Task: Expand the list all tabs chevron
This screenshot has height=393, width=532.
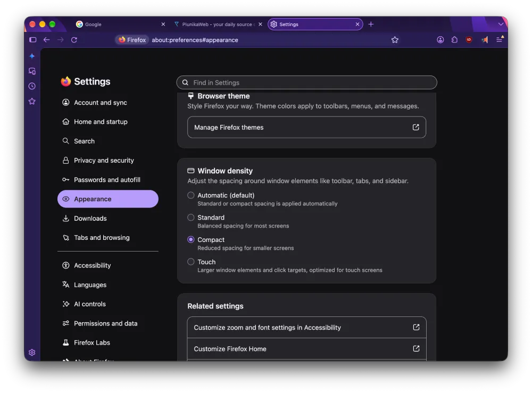Action: pyautogui.click(x=501, y=24)
